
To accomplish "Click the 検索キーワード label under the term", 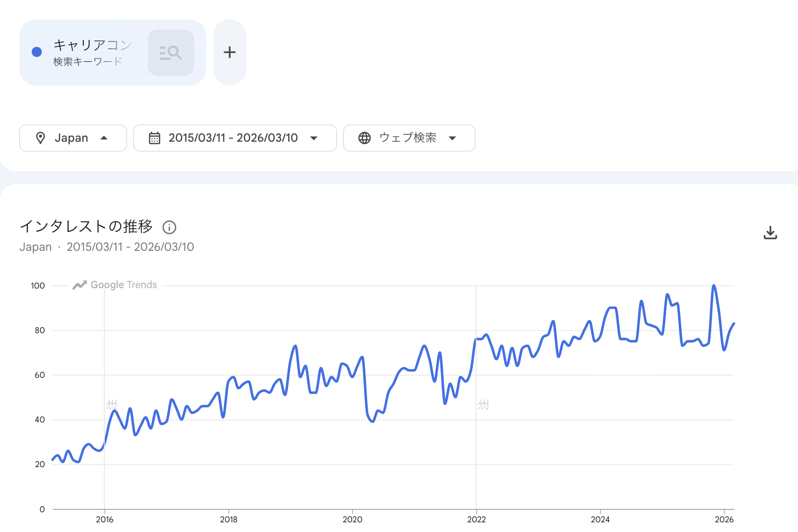I will pyautogui.click(x=87, y=62).
